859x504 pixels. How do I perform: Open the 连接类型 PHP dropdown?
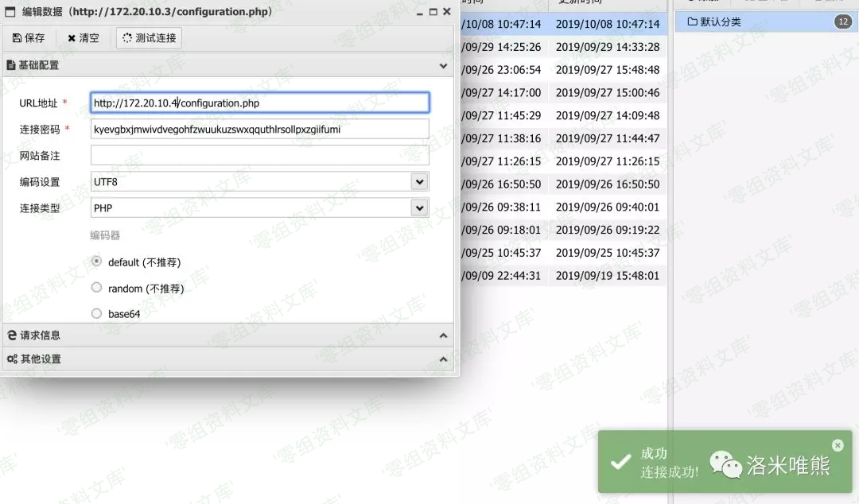pyautogui.click(x=419, y=208)
